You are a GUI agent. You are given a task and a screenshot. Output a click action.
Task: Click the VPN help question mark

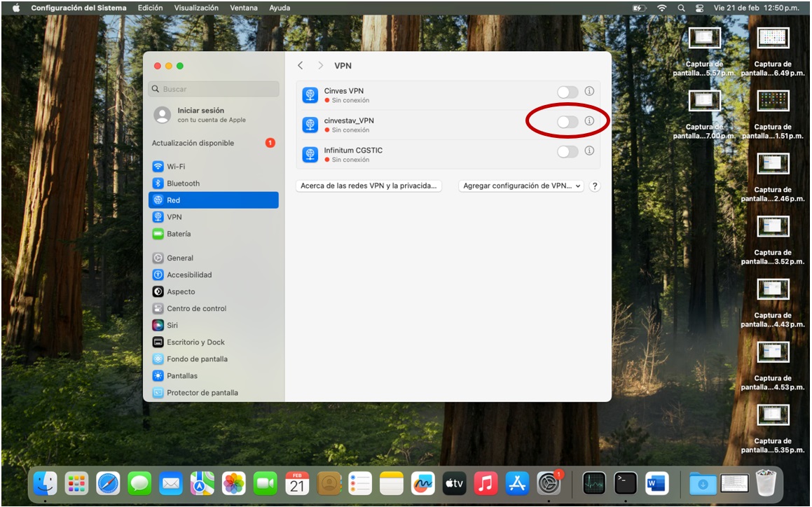[x=595, y=186]
